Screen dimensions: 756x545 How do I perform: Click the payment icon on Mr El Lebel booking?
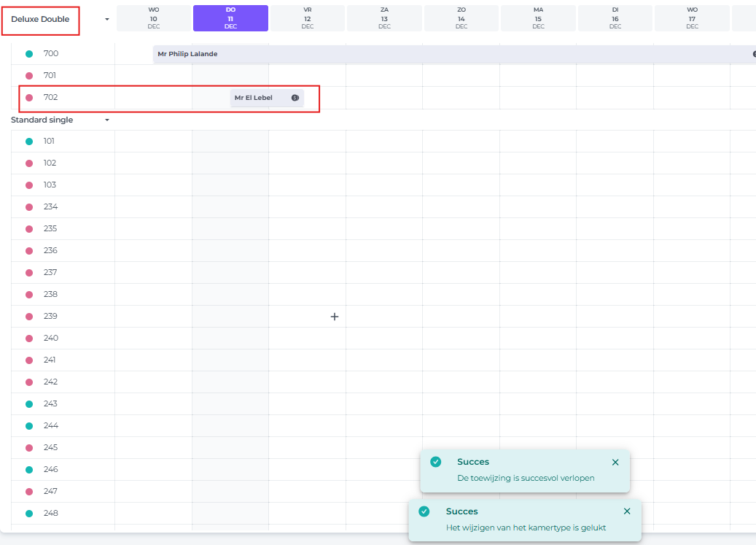[x=295, y=98]
